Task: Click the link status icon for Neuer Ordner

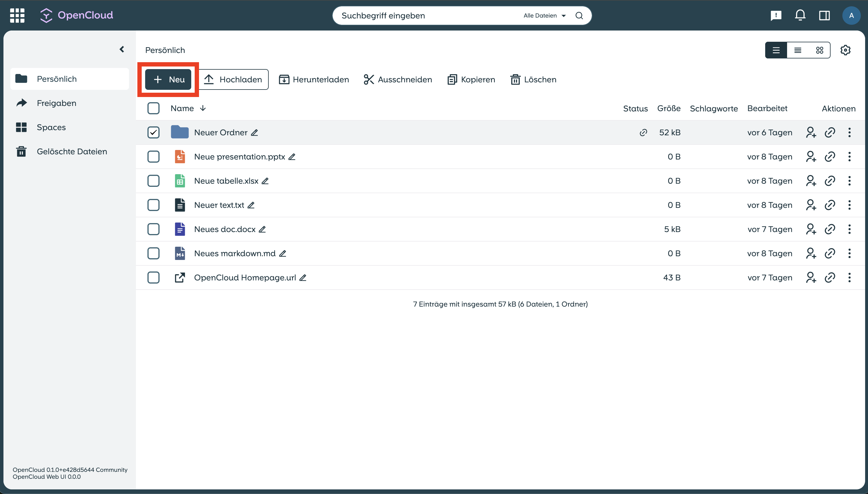Action: tap(643, 133)
